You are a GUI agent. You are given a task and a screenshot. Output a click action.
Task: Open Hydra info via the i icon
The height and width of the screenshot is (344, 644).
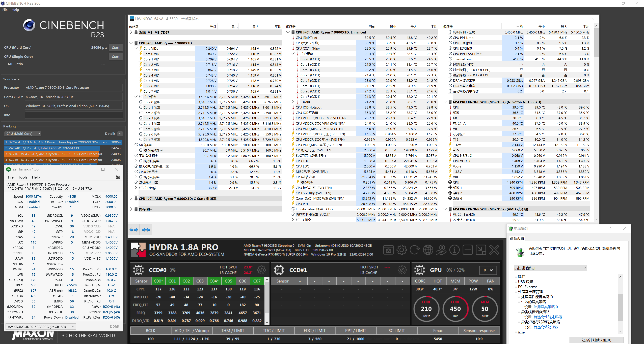point(454,250)
